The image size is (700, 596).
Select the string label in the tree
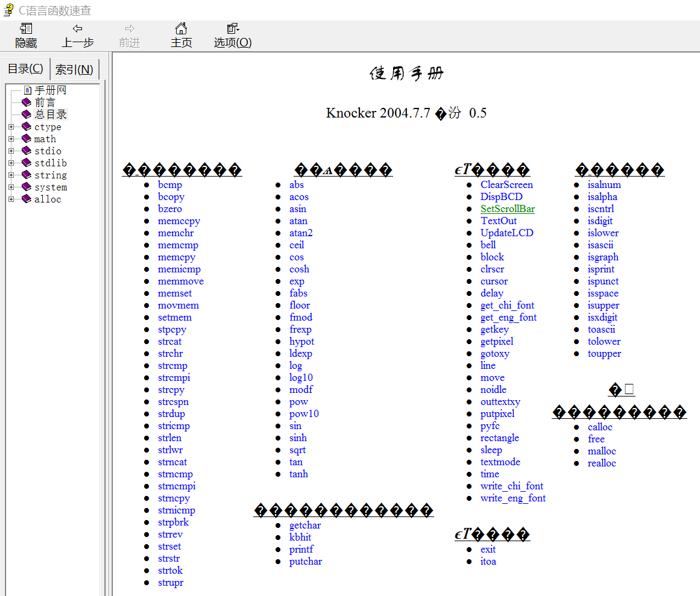click(x=51, y=175)
